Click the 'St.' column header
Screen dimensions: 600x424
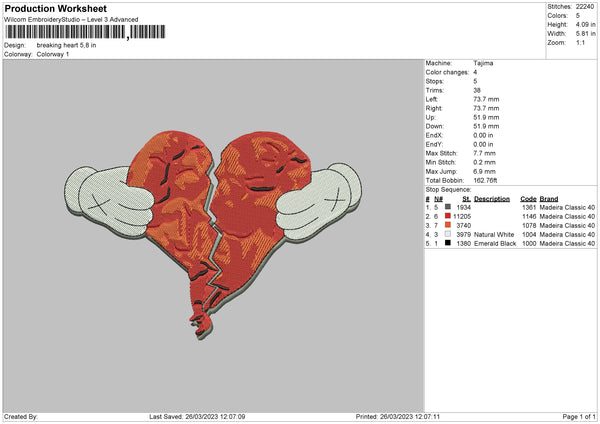coord(466,199)
